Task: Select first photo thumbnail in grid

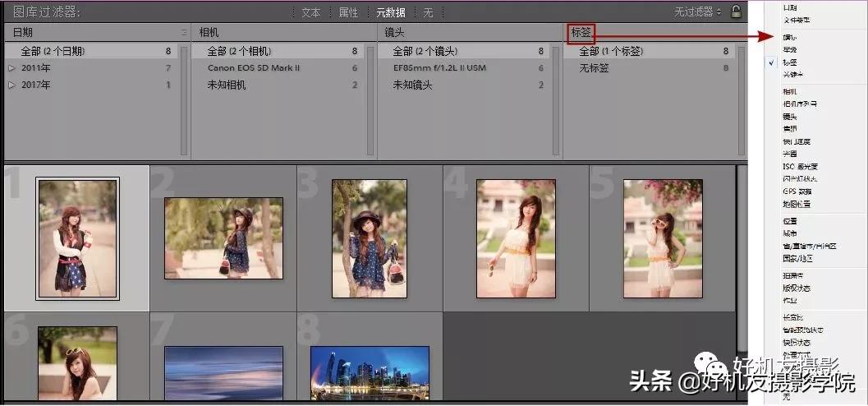Action: click(77, 238)
